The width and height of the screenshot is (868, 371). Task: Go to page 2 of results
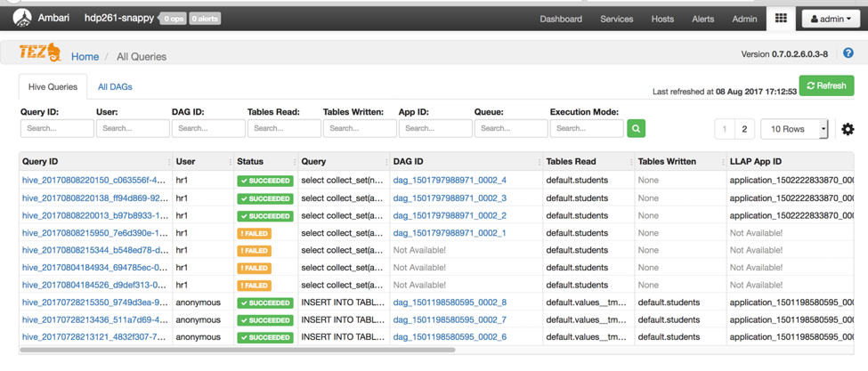pos(744,129)
